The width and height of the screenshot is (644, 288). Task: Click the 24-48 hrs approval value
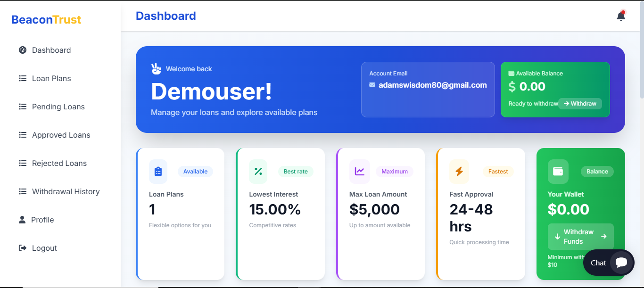click(472, 218)
